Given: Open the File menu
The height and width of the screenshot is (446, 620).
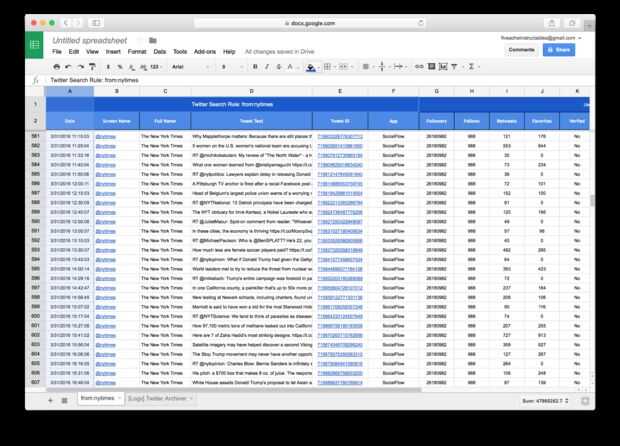Looking at the screenshot, I should click(57, 52).
